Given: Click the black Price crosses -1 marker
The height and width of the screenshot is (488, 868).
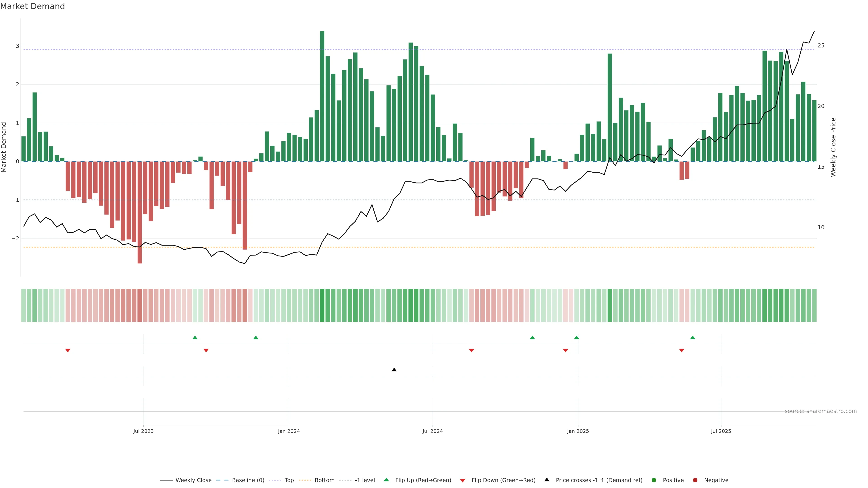Looking at the screenshot, I should [x=394, y=370].
